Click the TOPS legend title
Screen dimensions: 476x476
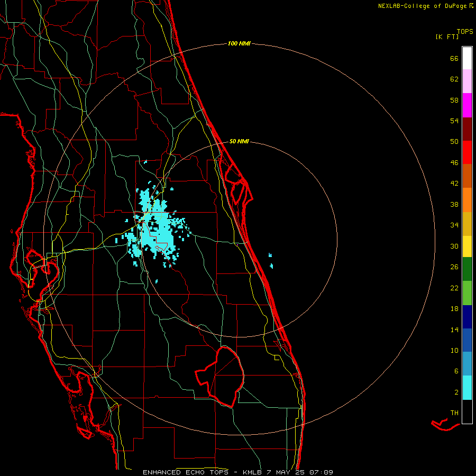(x=465, y=32)
